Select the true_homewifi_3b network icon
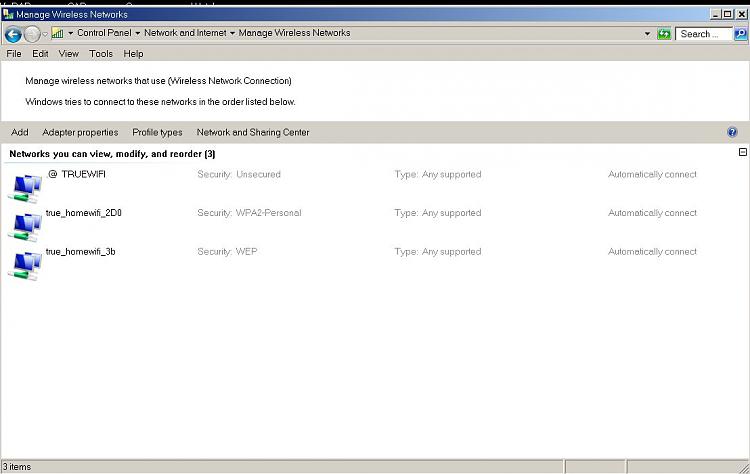Screen dimensions: 750x474 [x=25, y=266]
